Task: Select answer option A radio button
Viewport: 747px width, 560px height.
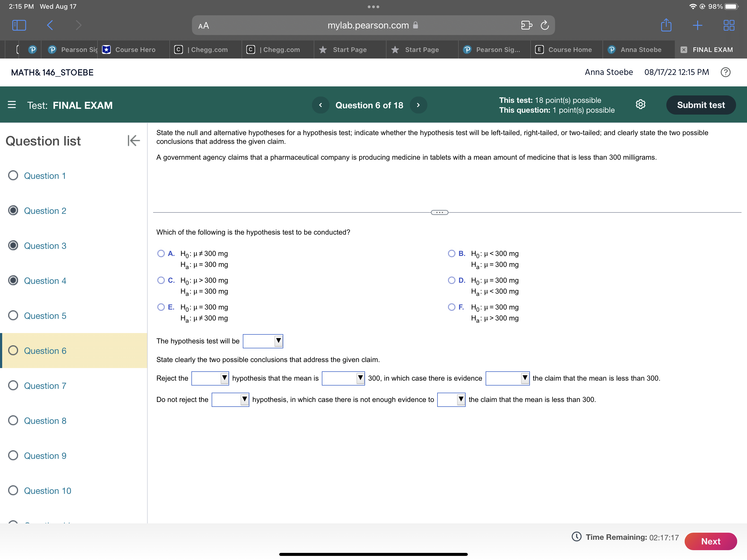Action: pyautogui.click(x=161, y=253)
